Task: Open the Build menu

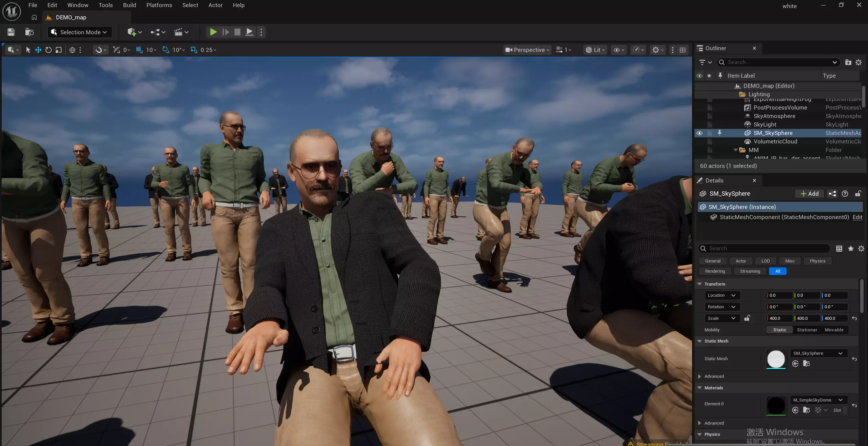Action: coord(129,5)
